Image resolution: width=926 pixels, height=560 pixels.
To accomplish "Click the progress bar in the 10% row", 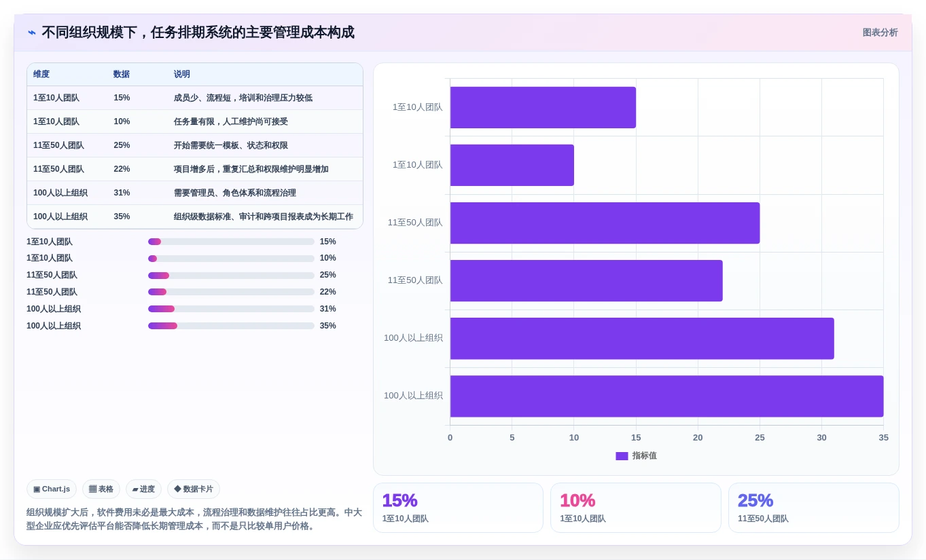I will pos(231,259).
